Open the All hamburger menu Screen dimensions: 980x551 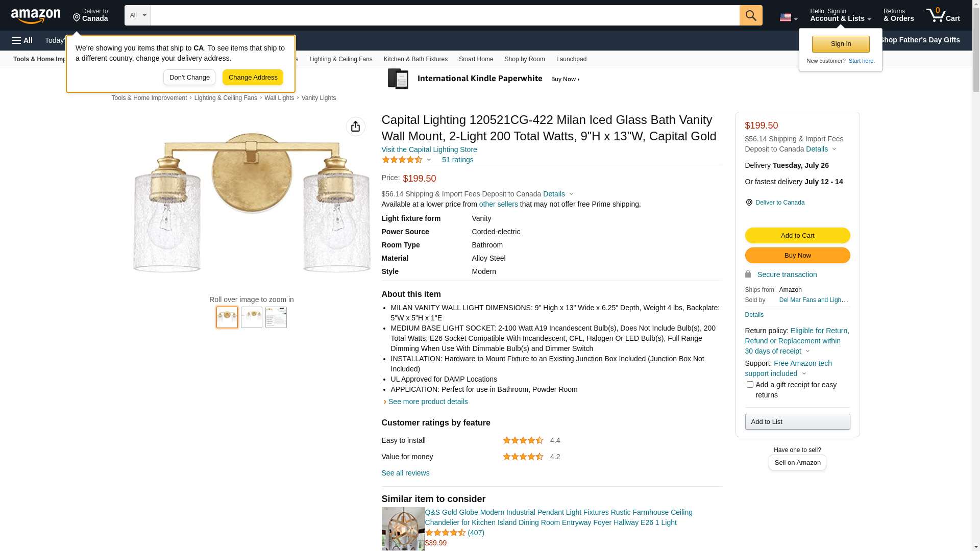click(22, 40)
